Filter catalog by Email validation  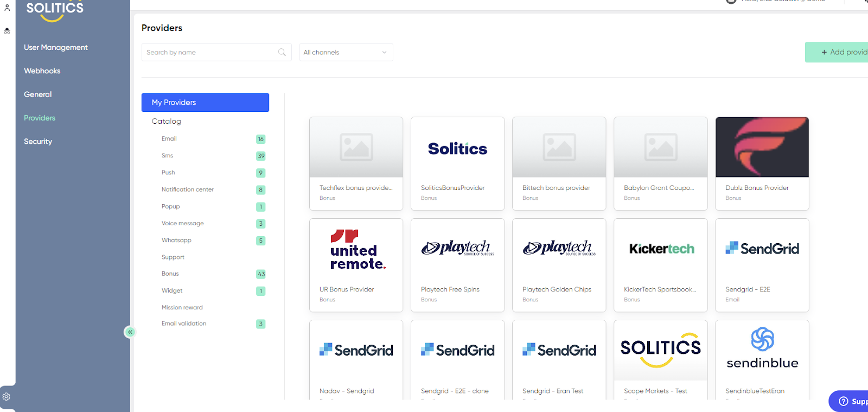pos(184,324)
